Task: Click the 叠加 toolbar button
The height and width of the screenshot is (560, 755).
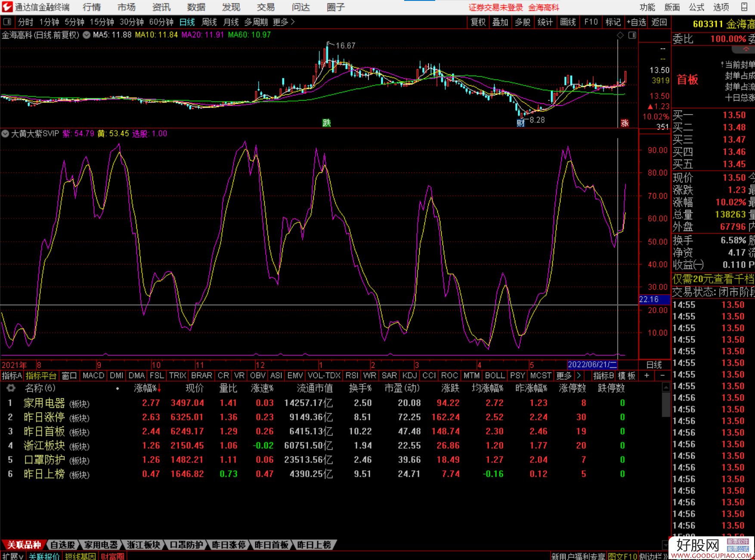Action: pyautogui.click(x=500, y=22)
